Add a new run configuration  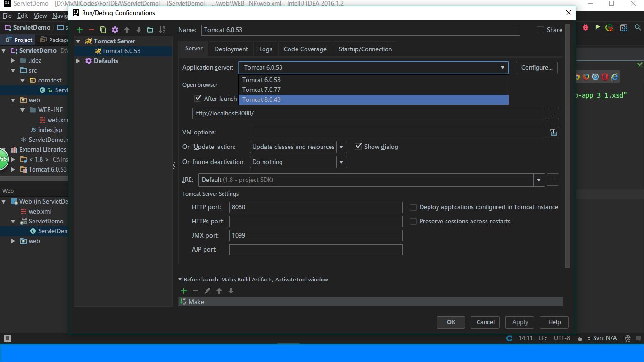pos(80,30)
